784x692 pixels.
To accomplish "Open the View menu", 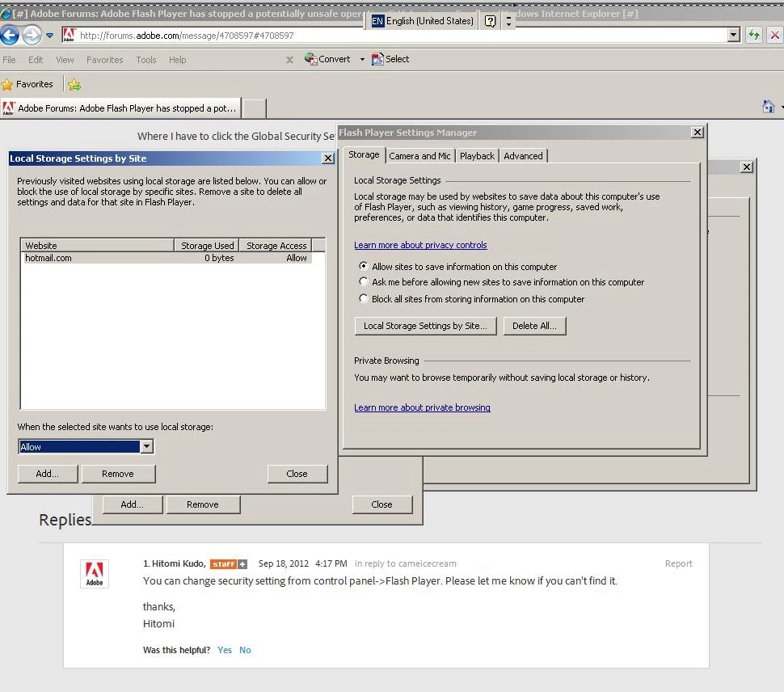I will [65, 60].
